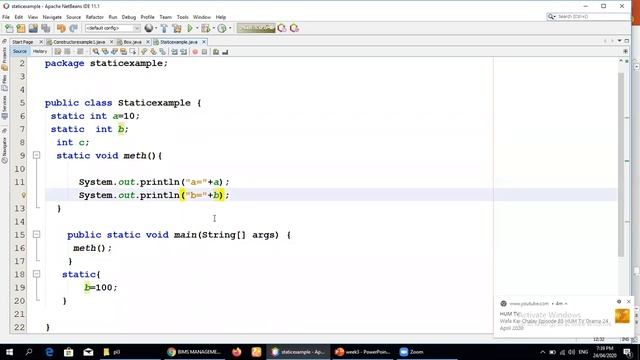
Task: Click the memory usage bar in toolbar
Action: tap(256, 28)
